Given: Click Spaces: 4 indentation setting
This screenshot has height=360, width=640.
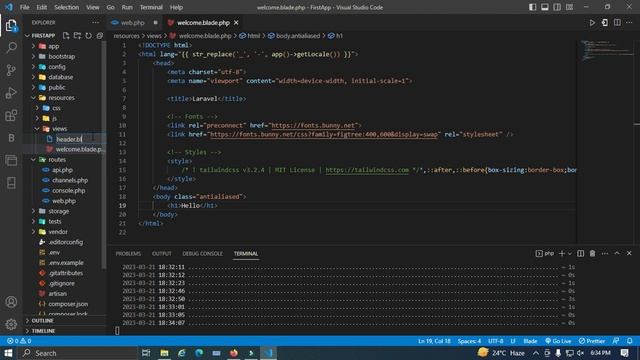Looking at the screenshot, I should click(x=469, y=341).
